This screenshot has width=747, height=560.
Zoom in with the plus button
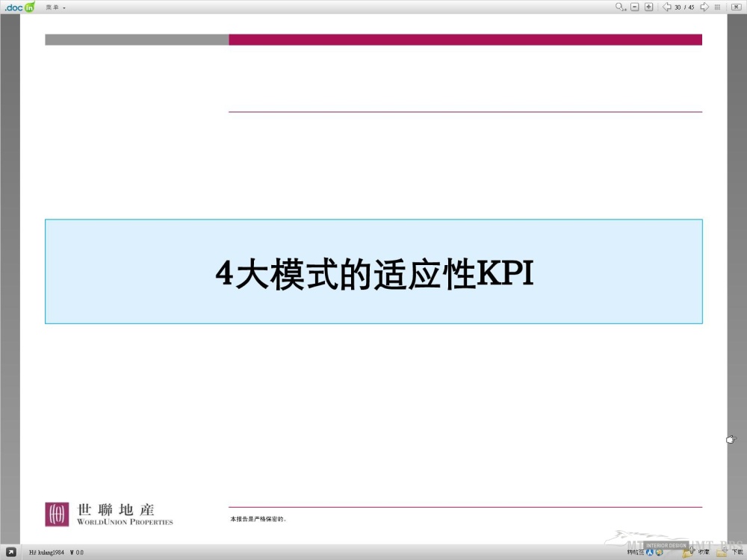648,7
